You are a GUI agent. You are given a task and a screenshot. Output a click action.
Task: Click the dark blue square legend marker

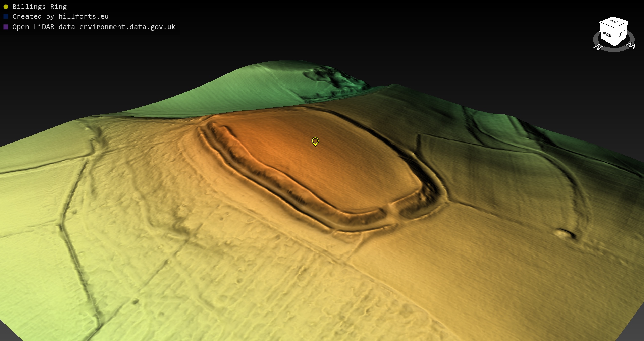(6, 16)
